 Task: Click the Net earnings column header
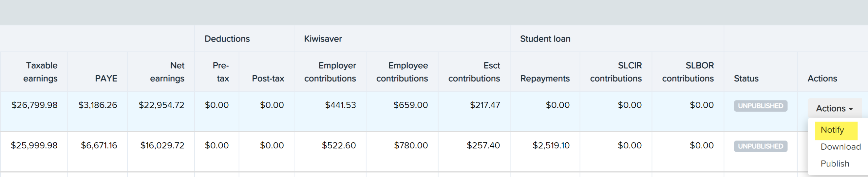click(x=167, y=72)
